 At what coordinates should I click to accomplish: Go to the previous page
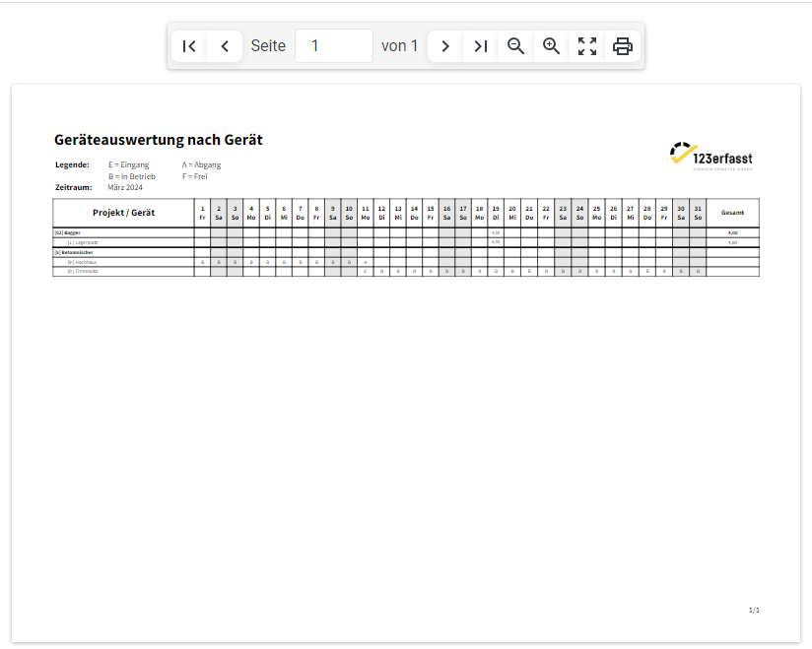click(x=225, y=46)
